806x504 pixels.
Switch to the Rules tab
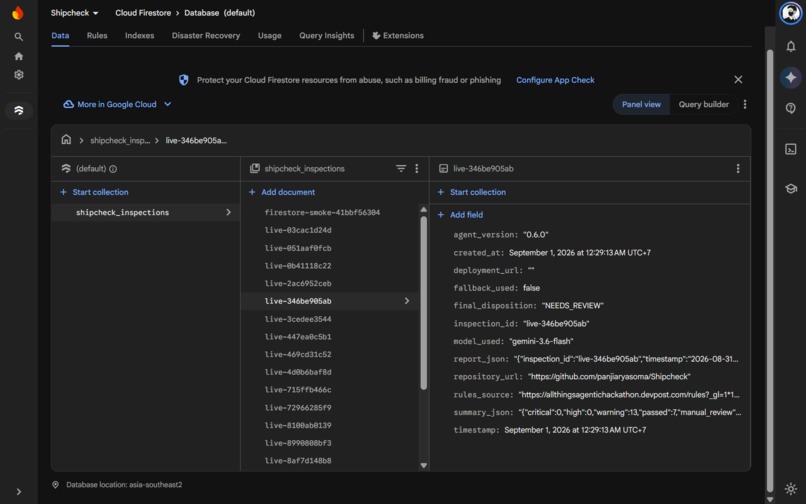(x=97, y=35)
